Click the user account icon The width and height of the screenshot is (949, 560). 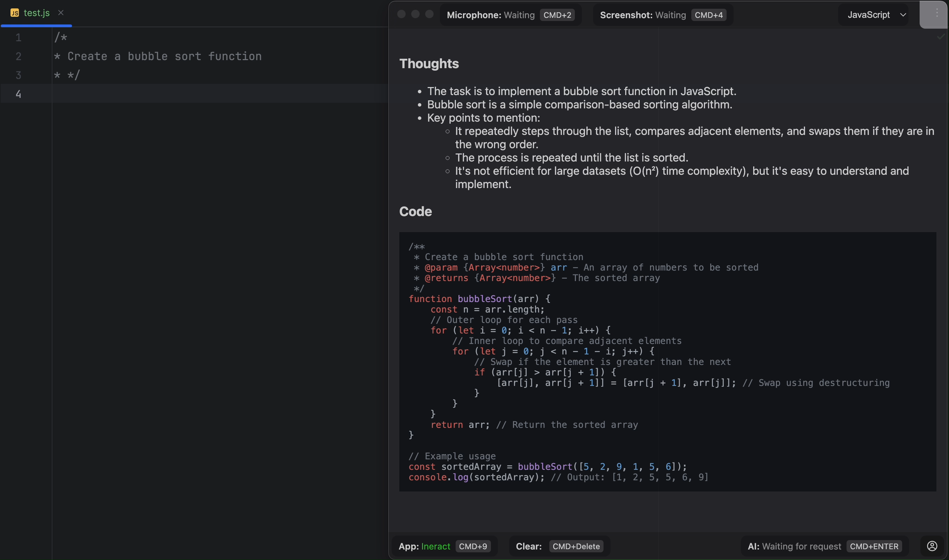tap(932, 546)
